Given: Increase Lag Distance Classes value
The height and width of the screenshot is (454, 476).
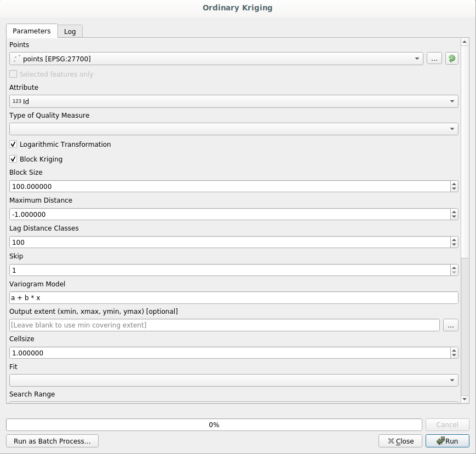Looking at the screenshot, I should (x=454, y=239).
